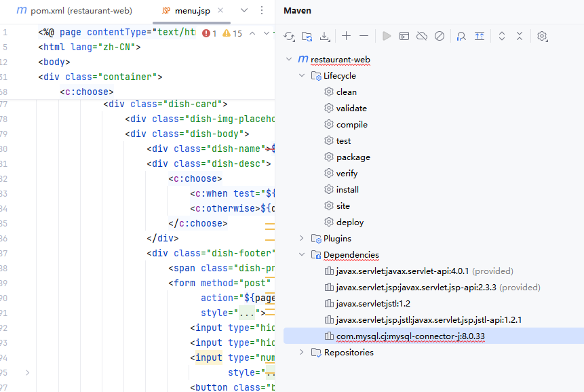The width and height of the screenshot is (584, 392).
Task: Toggle skip tests mode icon
Action: pyautogui.click(x=440, y=36)
